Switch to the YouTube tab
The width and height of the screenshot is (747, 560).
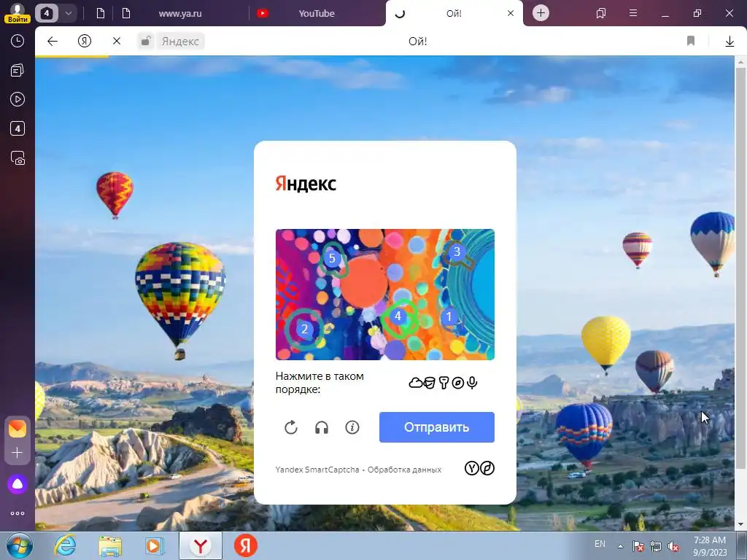tap(317, 13)
